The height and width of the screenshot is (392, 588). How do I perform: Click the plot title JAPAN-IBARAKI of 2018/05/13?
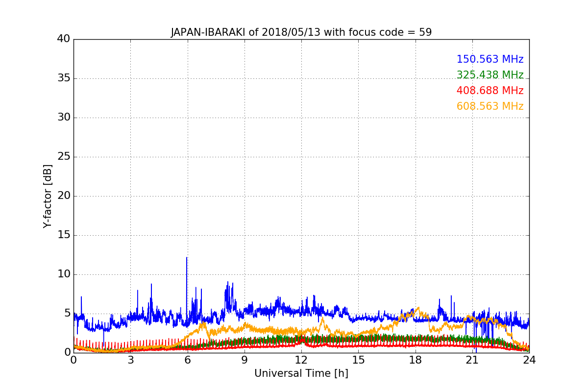(301, 32)
